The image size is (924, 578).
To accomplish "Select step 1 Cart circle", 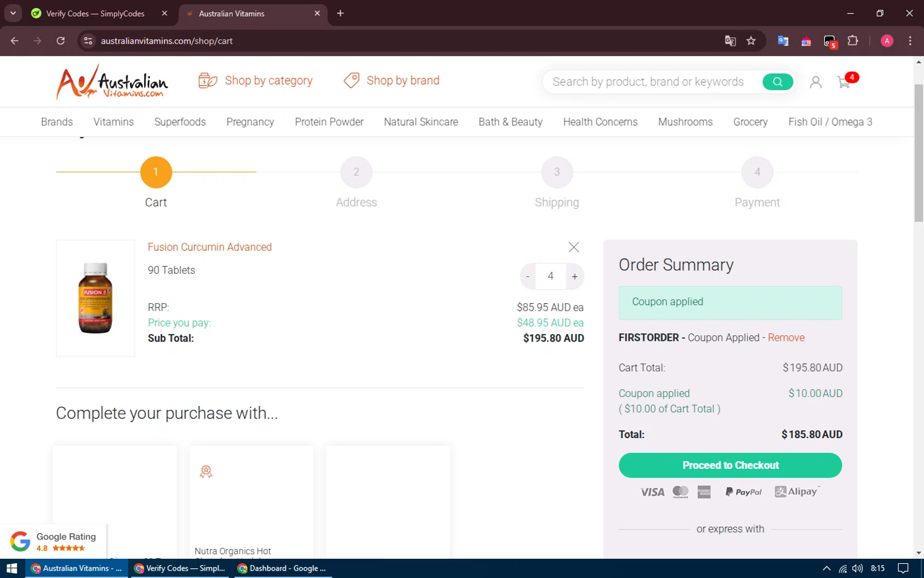I will (x=156, y=172).
